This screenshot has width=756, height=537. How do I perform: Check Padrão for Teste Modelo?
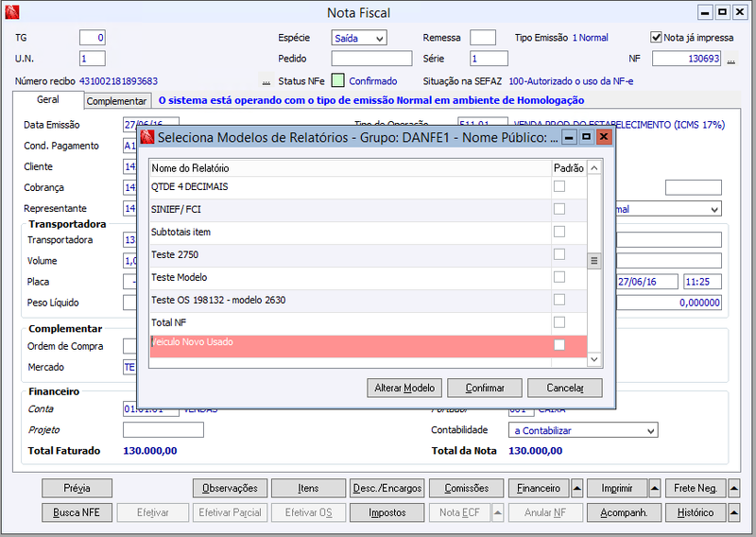(x=559, y=277)
